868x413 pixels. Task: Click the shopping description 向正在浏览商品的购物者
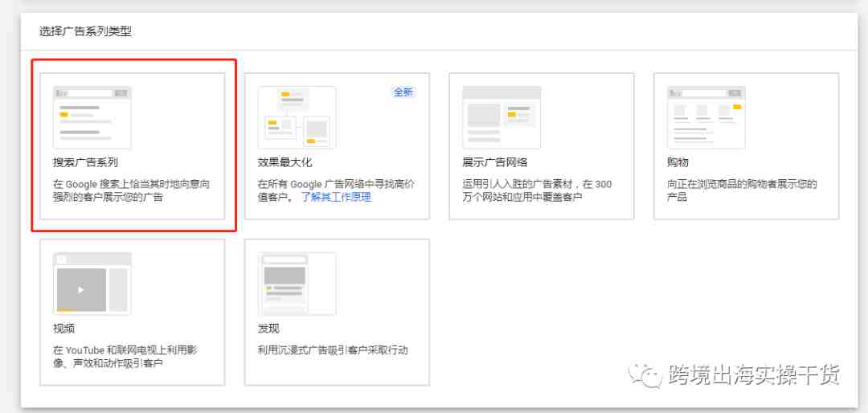click(742, 190)
